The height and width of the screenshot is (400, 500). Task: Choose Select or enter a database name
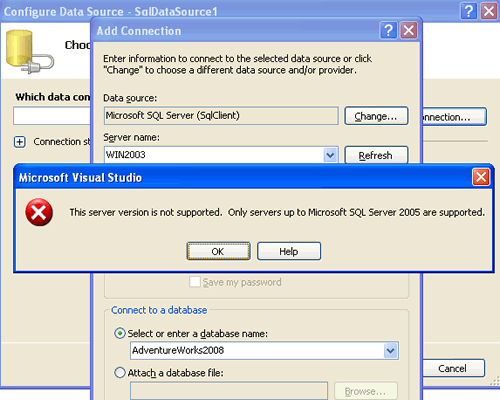pyautogui.click(x=120, y=333)
